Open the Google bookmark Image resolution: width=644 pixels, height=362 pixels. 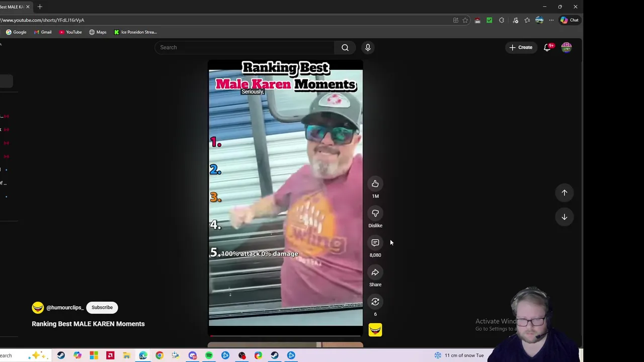click(x=16, y=32)
